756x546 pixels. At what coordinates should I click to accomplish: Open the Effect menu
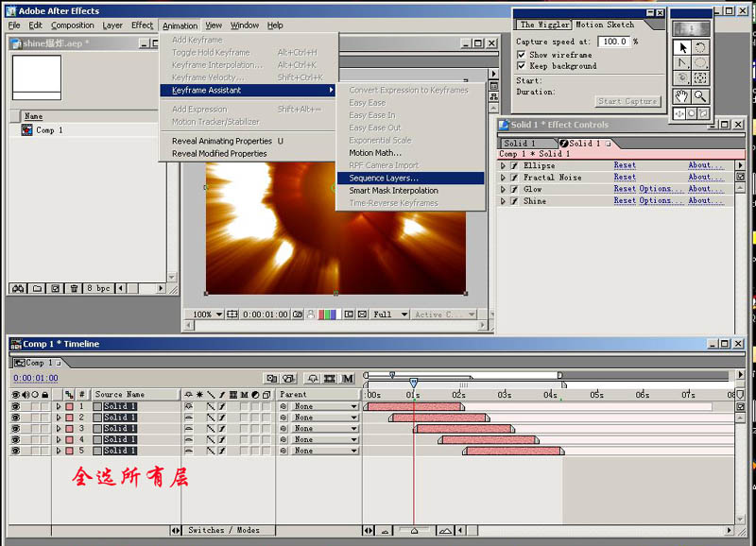point(142,26)
